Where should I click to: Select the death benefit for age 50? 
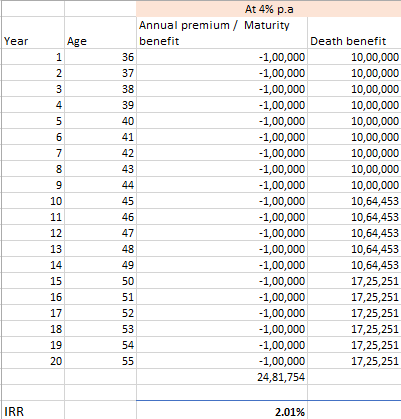(x=354, y=281)
